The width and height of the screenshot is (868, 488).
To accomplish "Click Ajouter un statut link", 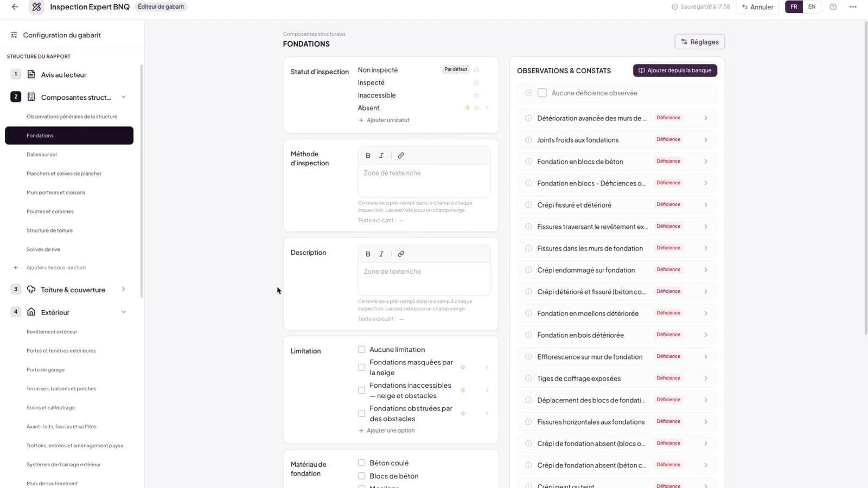I will (x=384, y=120).
